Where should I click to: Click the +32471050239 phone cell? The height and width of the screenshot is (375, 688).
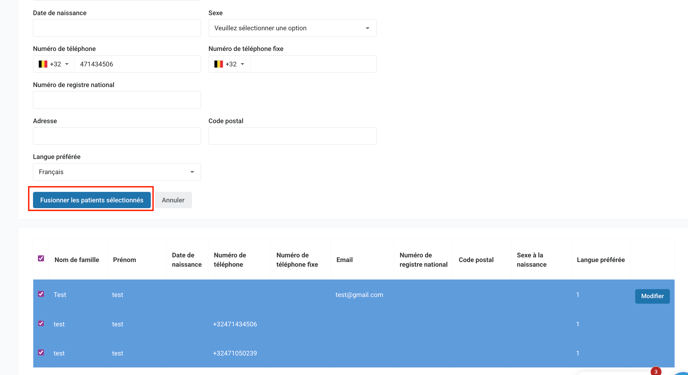(x=235, y=353)
